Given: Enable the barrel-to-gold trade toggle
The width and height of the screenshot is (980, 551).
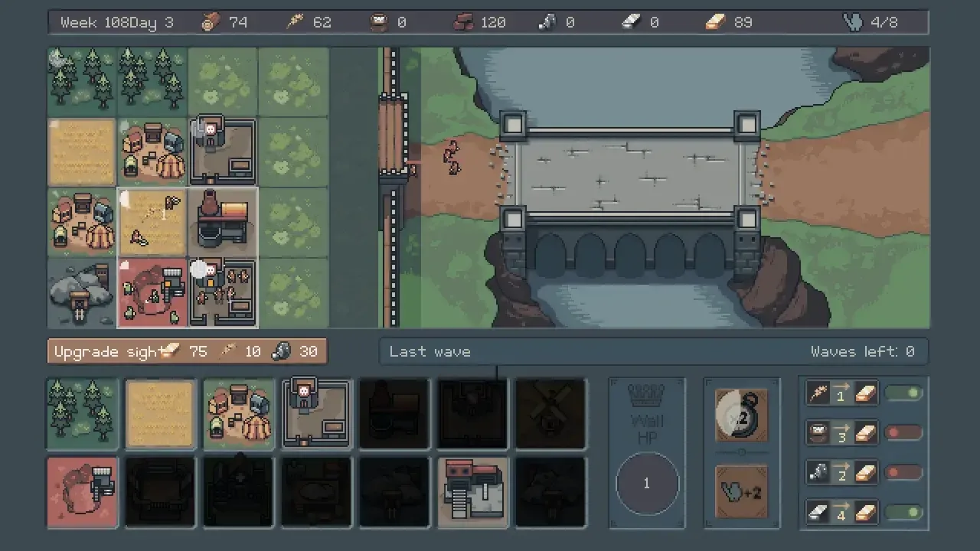Looking at the screenshot, I should [904, 433].
